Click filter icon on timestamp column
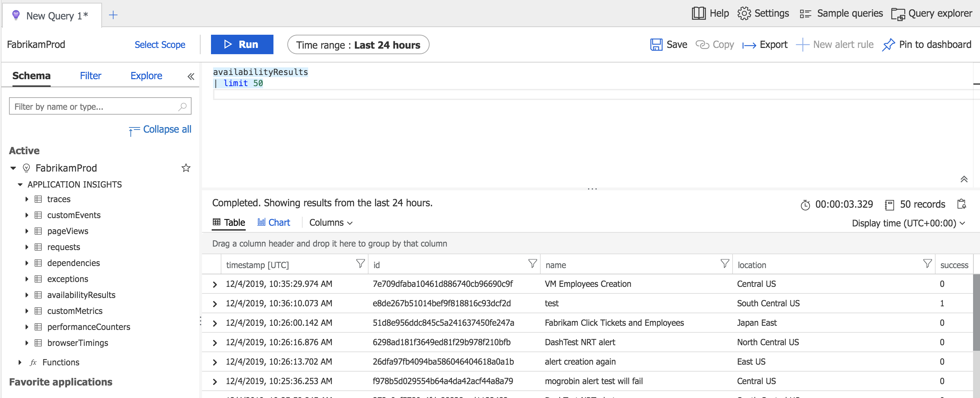 coord(360,264)
